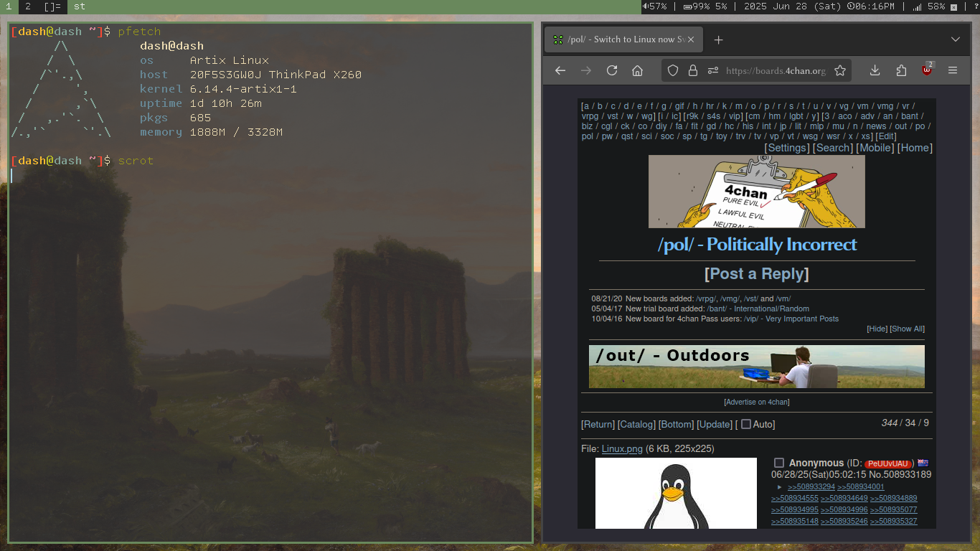Click post number No.508933189
This screenshot has height=551, width=980.
click(x=900, y=474)
